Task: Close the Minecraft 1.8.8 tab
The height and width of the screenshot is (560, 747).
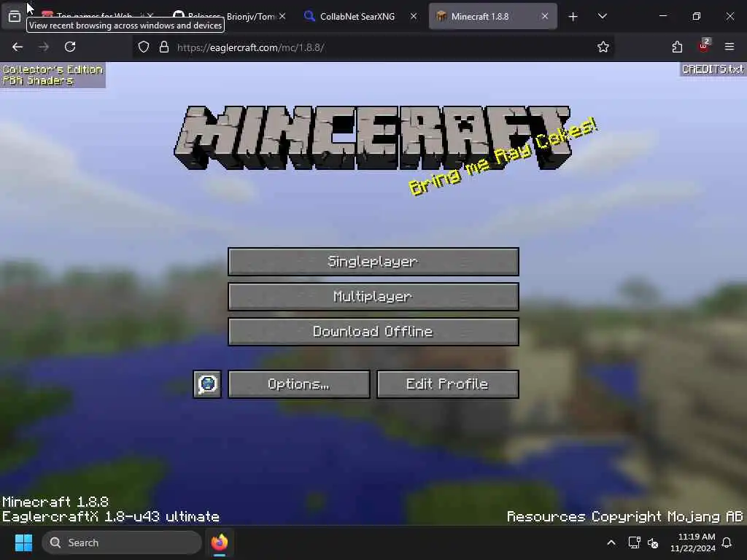Action: (544, 16)
